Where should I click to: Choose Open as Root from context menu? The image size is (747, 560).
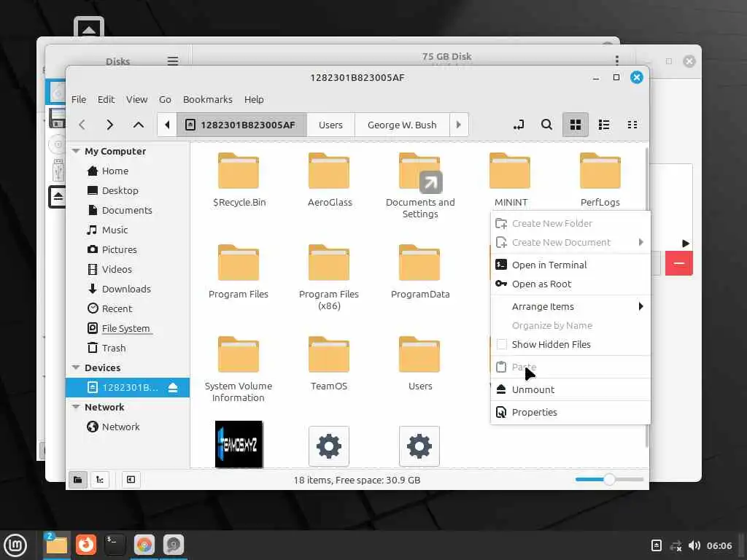point(570,284)
